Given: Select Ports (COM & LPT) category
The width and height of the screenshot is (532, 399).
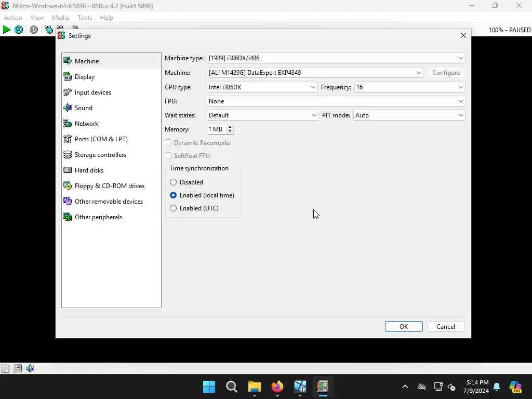Looking at the screenshot, I should [x=111, y=139].
